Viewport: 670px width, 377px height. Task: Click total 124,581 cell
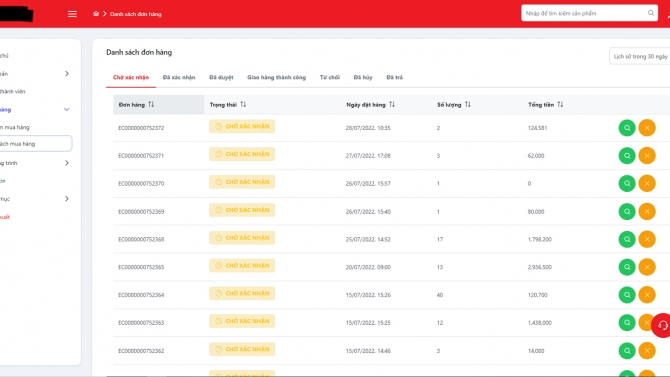pyautogui.click(x=537, y=128)
